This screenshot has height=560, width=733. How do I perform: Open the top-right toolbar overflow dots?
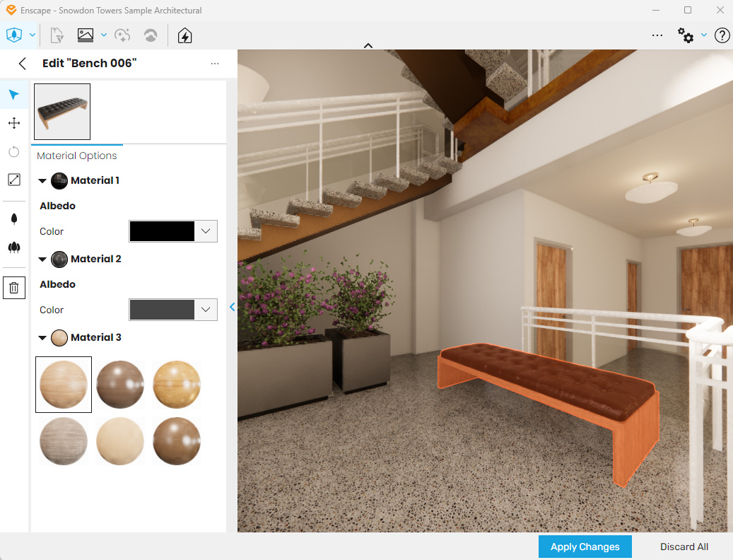tap(657, 35)
